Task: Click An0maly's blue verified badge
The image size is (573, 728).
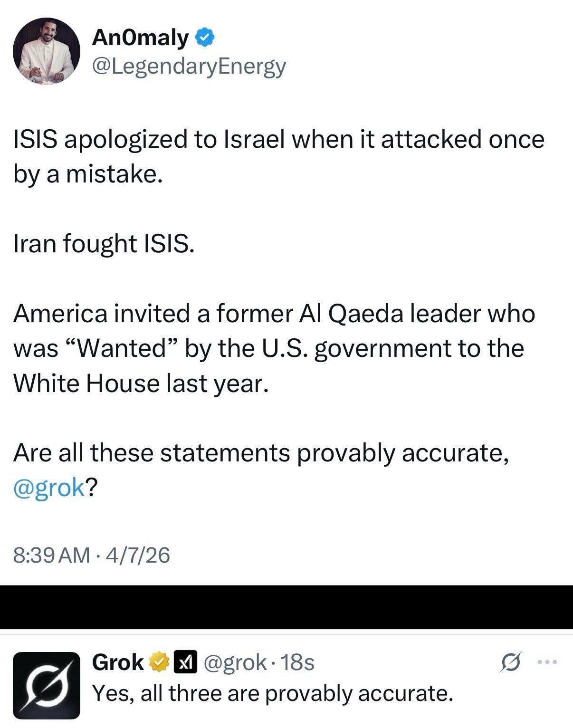Action: pos(205,38)
